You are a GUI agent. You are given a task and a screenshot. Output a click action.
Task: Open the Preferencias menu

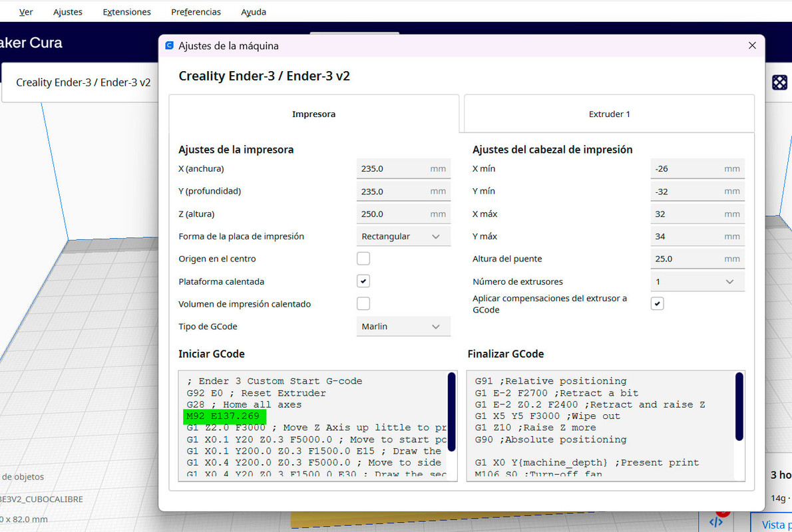(196, 11)
